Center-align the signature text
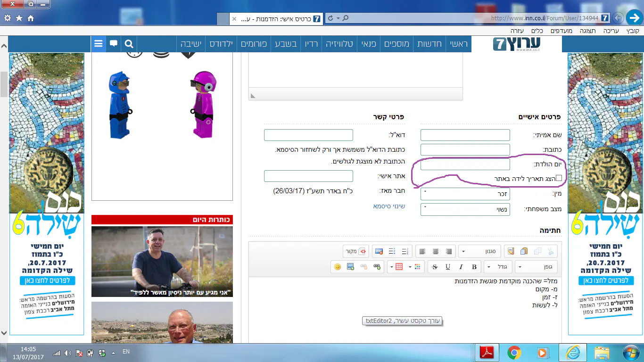This screenshot has width=644, height=362. coord(436,251)
